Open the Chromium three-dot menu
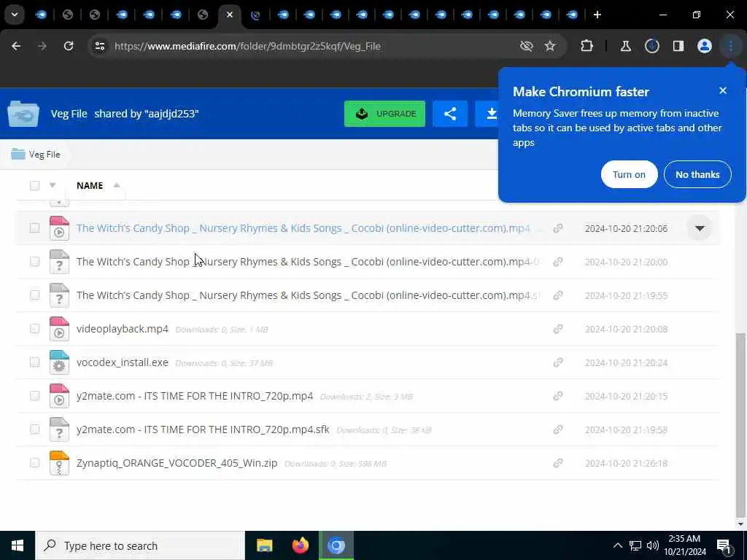This screenshot has height=560, width=747. (x=731, y=46)
